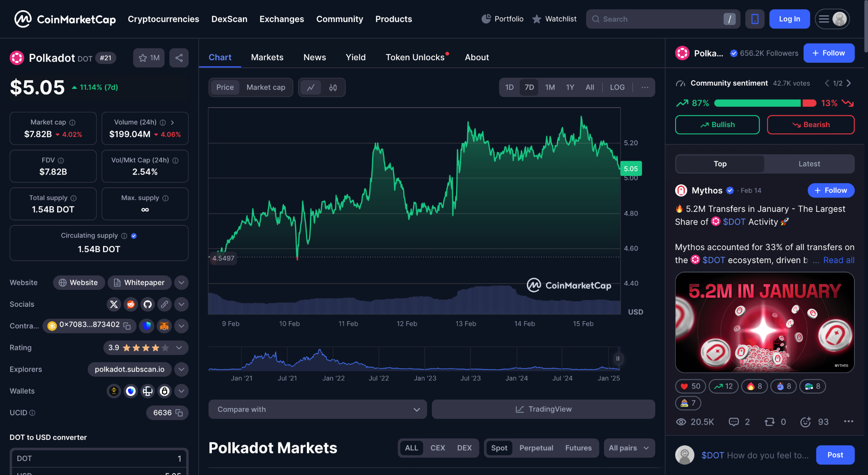
Task: Expand the Rating details chevron
Action: tap(179, 347)
